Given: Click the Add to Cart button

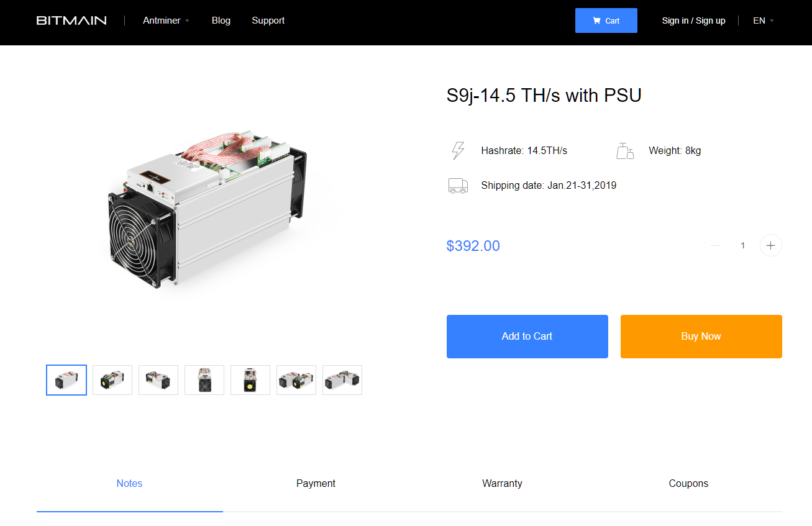Looking at the screenshot, I should [527, 337].
